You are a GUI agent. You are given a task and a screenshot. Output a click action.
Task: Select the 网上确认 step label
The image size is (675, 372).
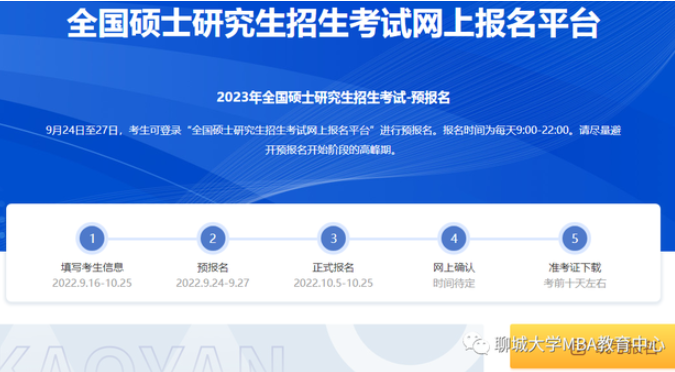(454, 267)
